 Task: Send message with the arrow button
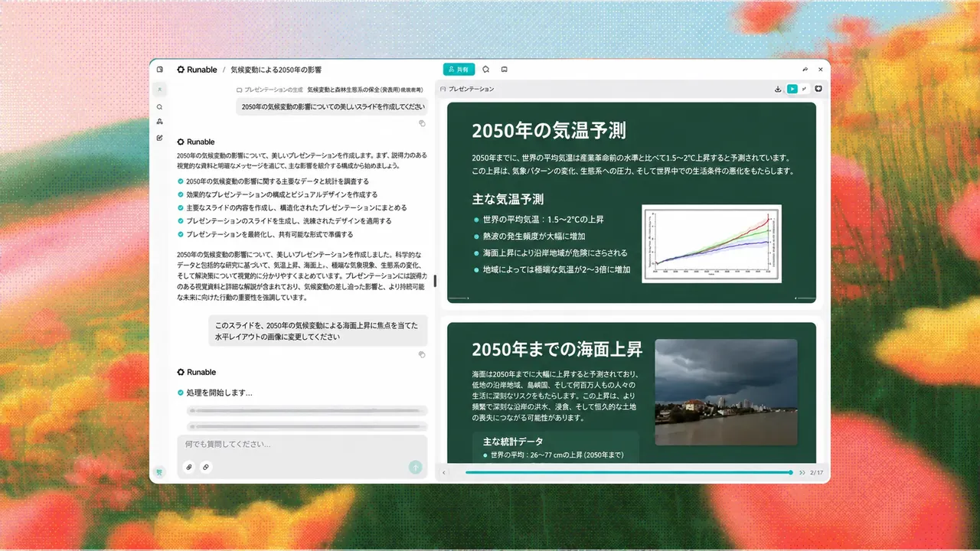click(415, 467)
